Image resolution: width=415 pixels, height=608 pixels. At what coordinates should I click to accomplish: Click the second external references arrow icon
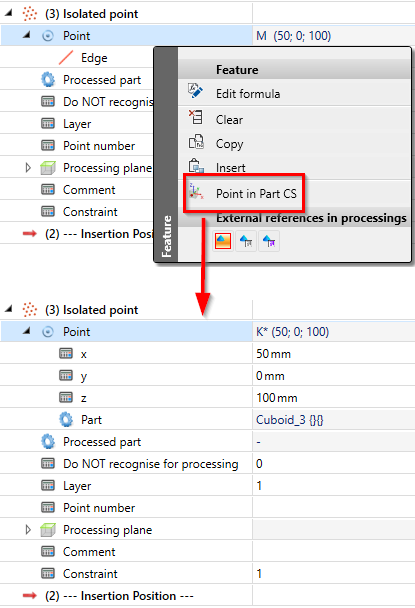click(x=246, y=241)
